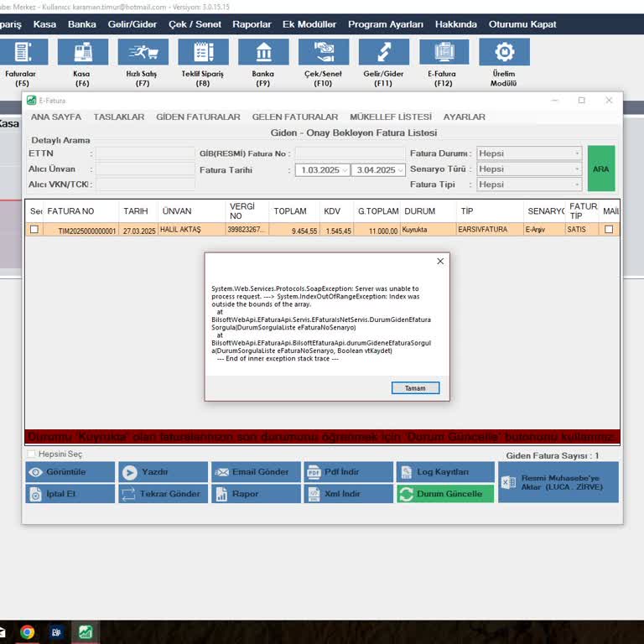
Task: Launch Hızlı Satış (F7) icon
Action: point(143,52)
